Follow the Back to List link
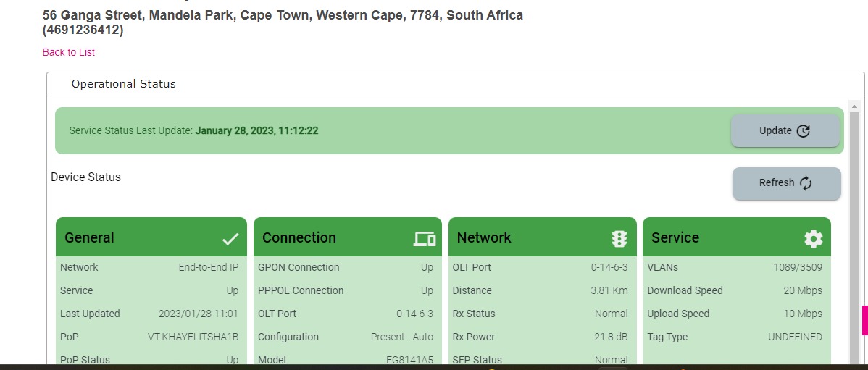The height and width of the screenshot is (370, 868). (69, 52)
